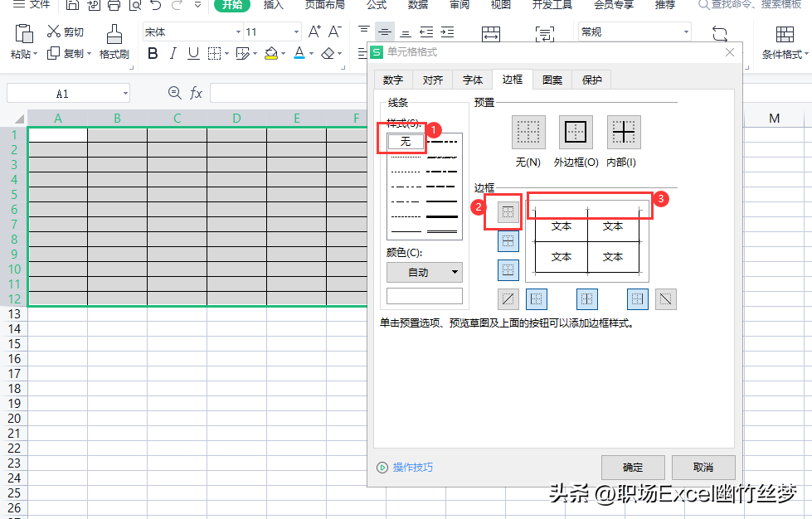Switch to the 字体 tab
Viewport: 812px width, 519px height.
(472, 80)
